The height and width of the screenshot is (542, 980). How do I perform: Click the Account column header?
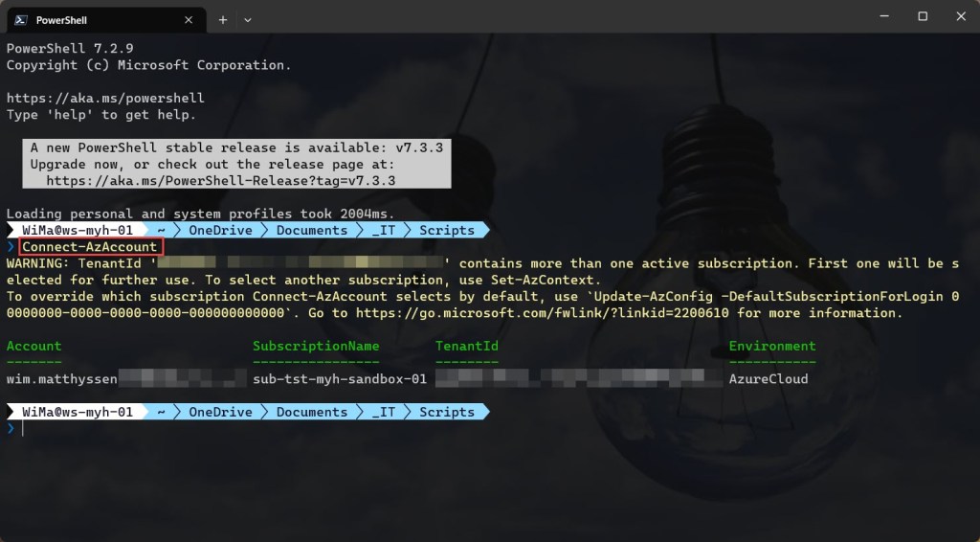(33, 346)
